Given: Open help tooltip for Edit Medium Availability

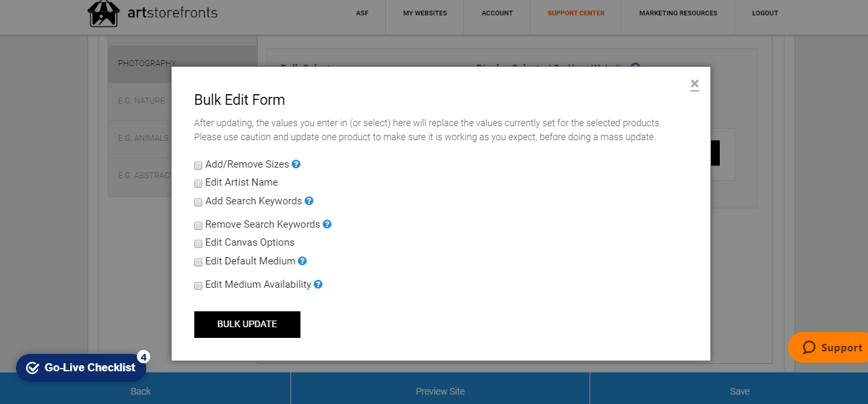Looking at the screenshot, I should click(318, 284).
